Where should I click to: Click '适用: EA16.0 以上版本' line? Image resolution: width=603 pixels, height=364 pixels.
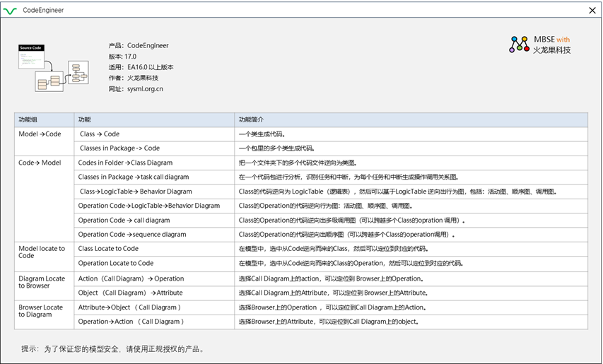(x=141, y=67)
